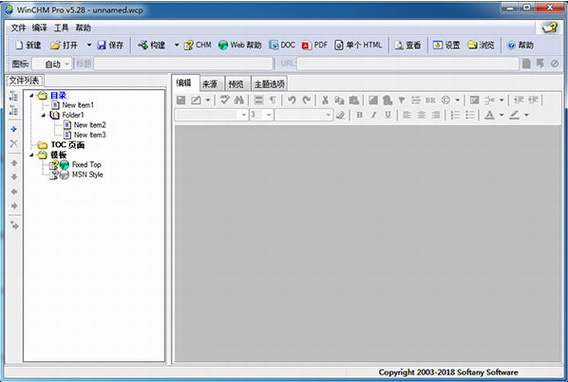Image resolution: width=568 pixels, height=382 pixels.
Task: Export as PDF using the PDF icon
Action: (x=306, y=45)
